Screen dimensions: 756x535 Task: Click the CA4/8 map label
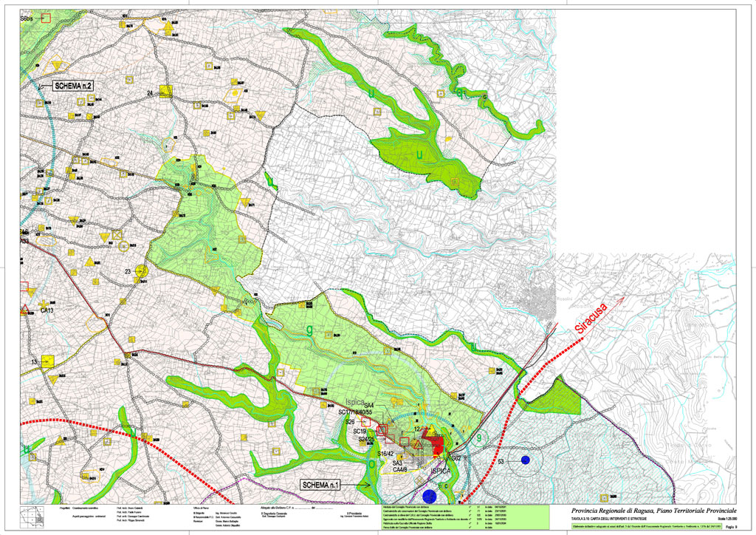click(400, 468)
